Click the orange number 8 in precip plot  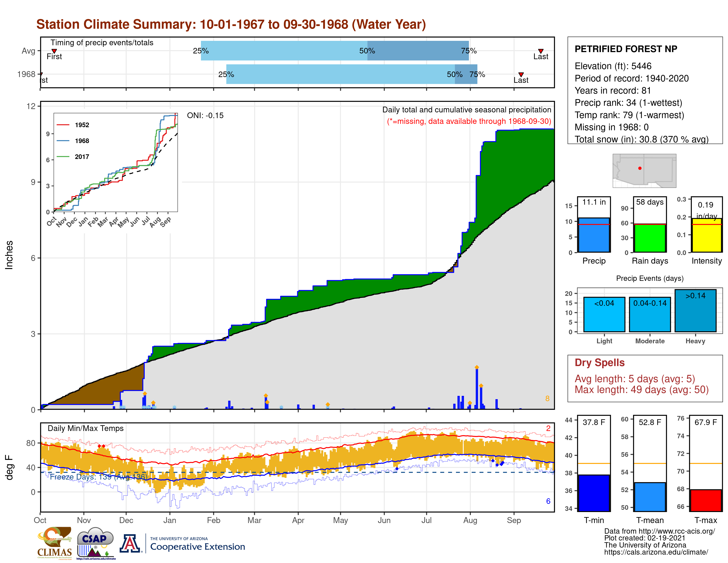point(547,399)
